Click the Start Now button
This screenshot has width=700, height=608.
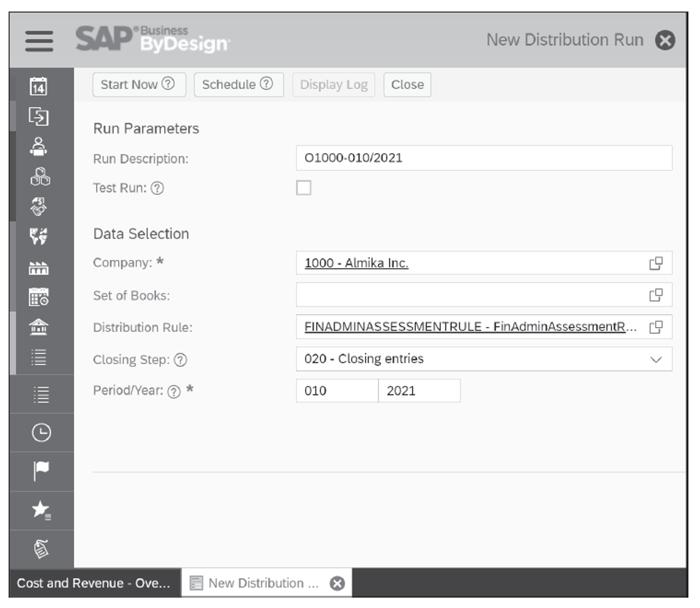pos(139,84)
